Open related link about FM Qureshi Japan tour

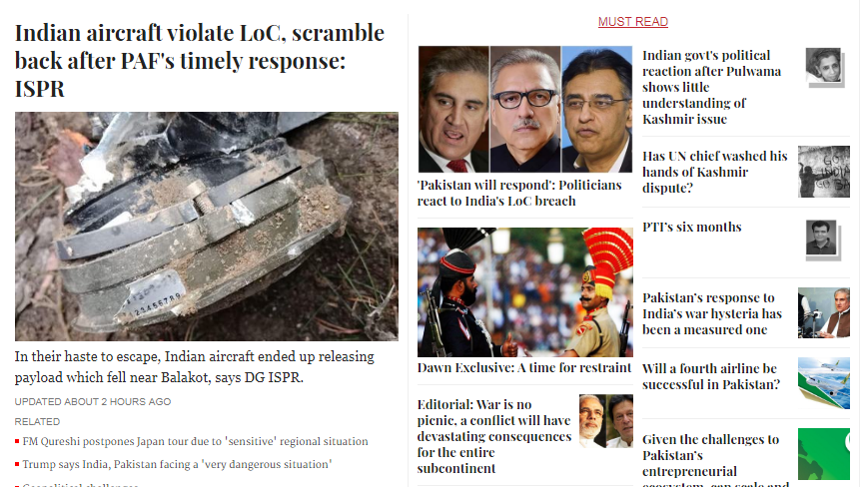[195, 441]
